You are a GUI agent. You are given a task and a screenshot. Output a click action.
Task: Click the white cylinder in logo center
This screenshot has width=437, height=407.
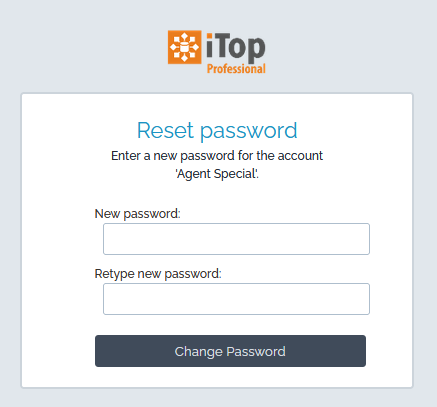[x=184, y=47]
